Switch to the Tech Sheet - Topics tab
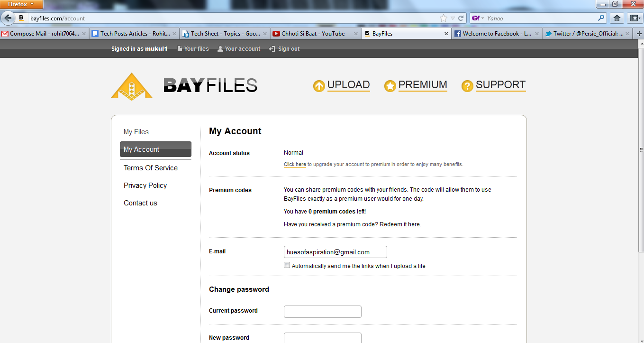The height and width of the screenshot is (343, 644). click(225, 34)
